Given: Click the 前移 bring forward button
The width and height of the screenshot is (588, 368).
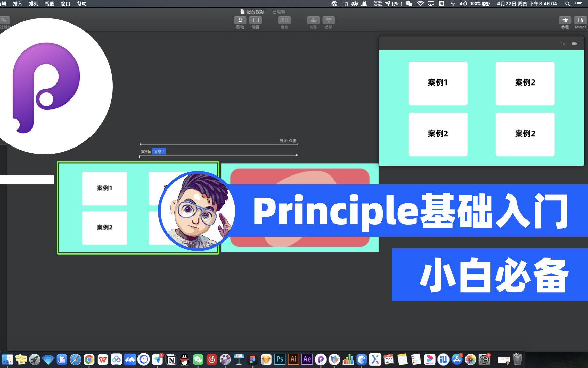Looking at the screenshot, I should tap(313, 20).
